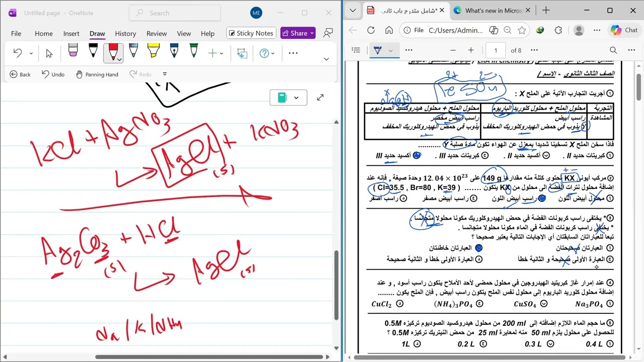The width and height of the screenshot is (644, 362).
Task: Customize Quick Access Toolbar dropdown
Action: (165, 74)
